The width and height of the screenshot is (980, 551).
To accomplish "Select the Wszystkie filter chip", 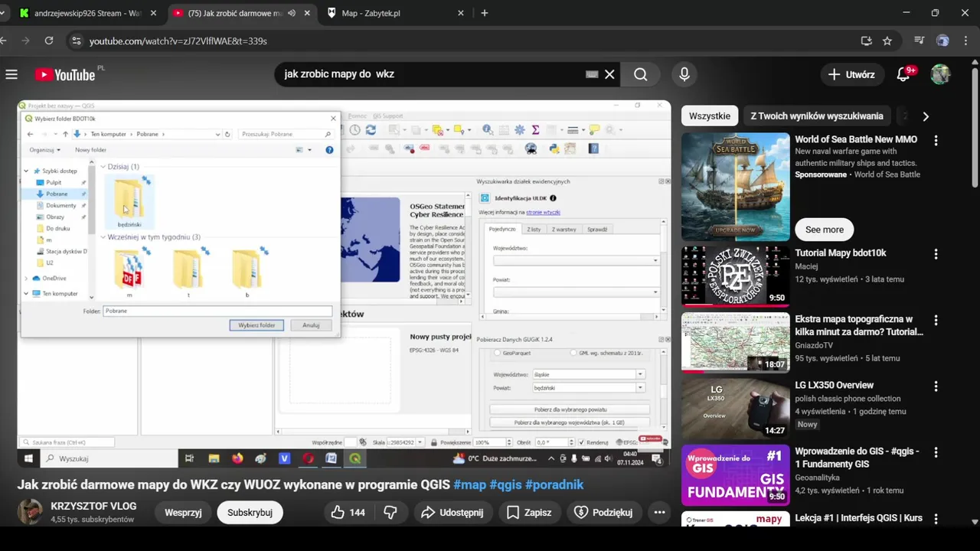I will tap(710, 116).
